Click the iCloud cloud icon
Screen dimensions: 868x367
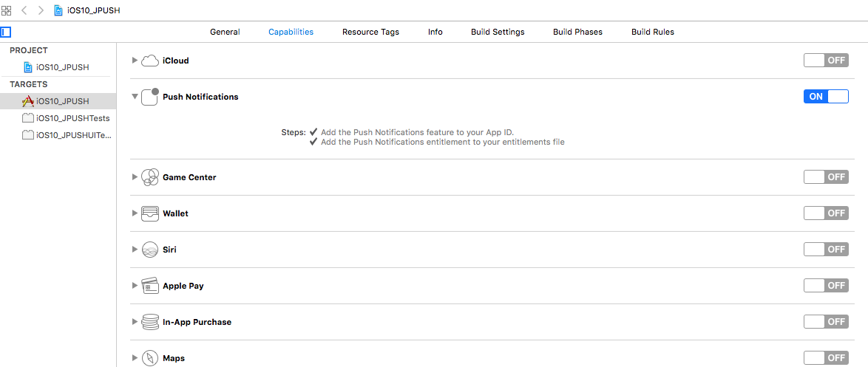[150, 61]
